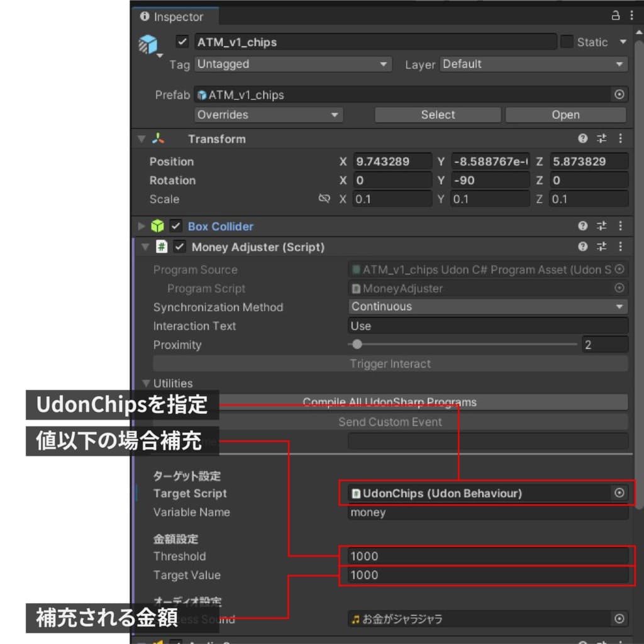Click the Box Collider green cube icon
This screenshot has width=644, height=644.
point(157,226)
